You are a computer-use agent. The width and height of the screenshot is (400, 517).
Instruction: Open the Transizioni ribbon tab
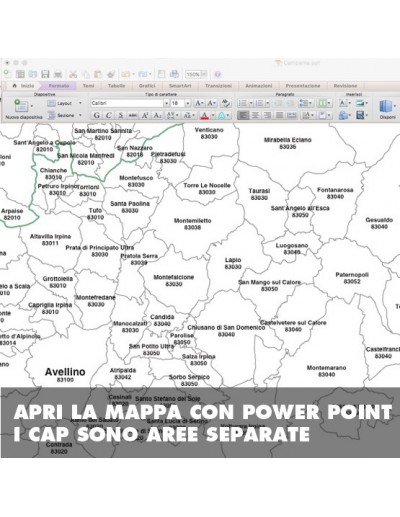pos(218,86)
